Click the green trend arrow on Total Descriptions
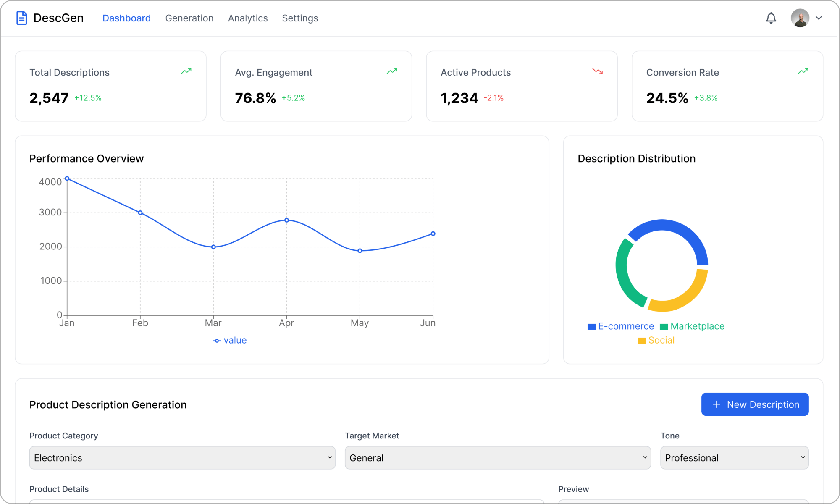The image size is (840, 504). click(x=186, y=71)
